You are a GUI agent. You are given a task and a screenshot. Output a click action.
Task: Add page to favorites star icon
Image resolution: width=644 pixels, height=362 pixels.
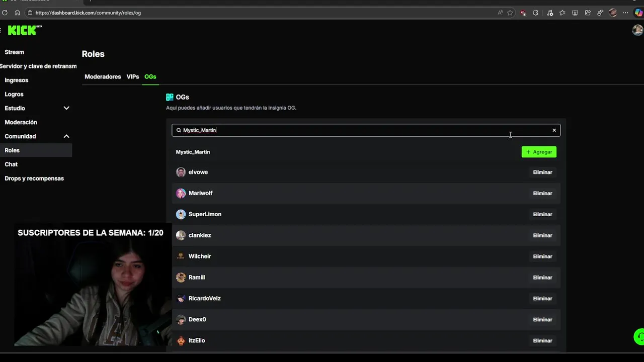[510, 13]
